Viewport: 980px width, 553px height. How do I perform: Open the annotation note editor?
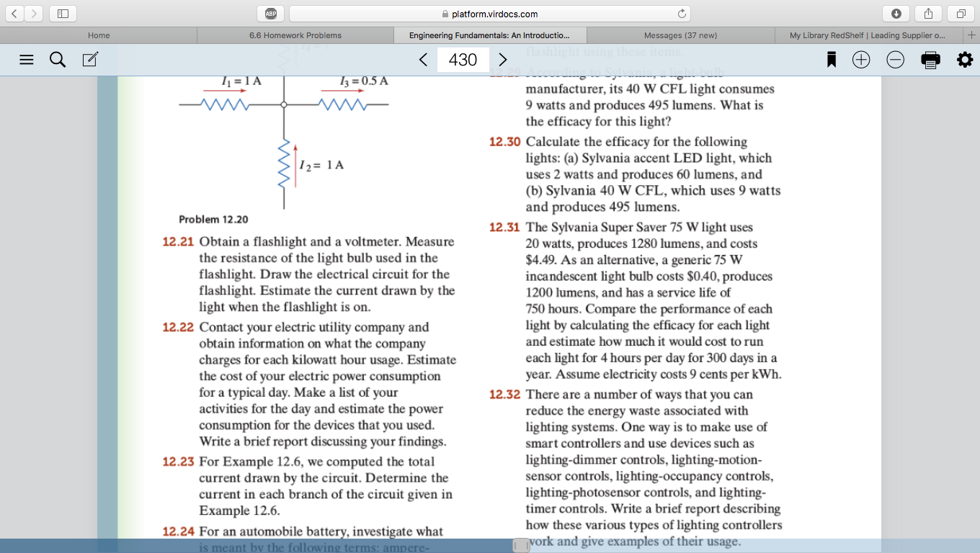click(89, 60)
